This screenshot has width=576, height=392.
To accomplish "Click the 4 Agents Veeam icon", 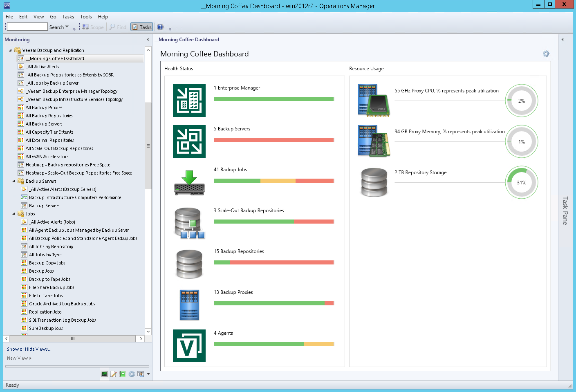I will point(189,346).
